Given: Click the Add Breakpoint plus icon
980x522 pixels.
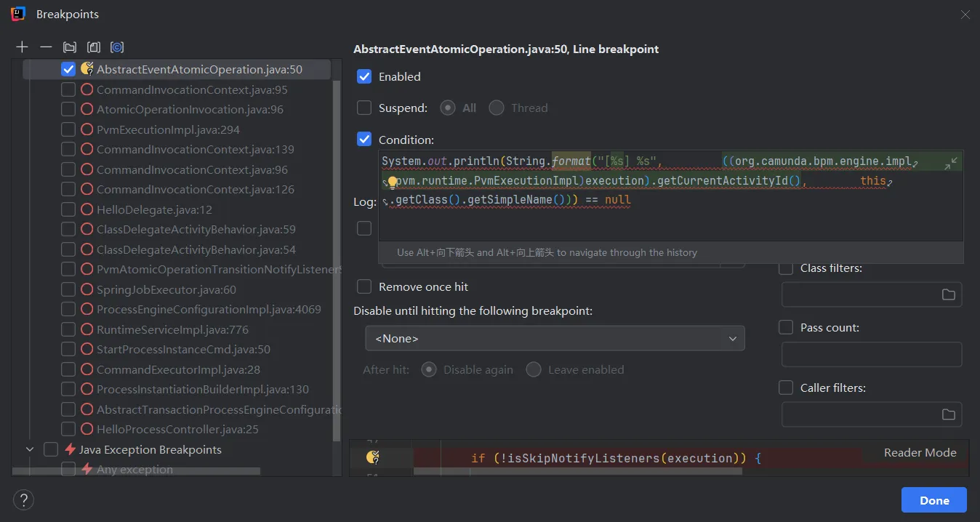Looking at the screenshot, I should tap(23, 47).
